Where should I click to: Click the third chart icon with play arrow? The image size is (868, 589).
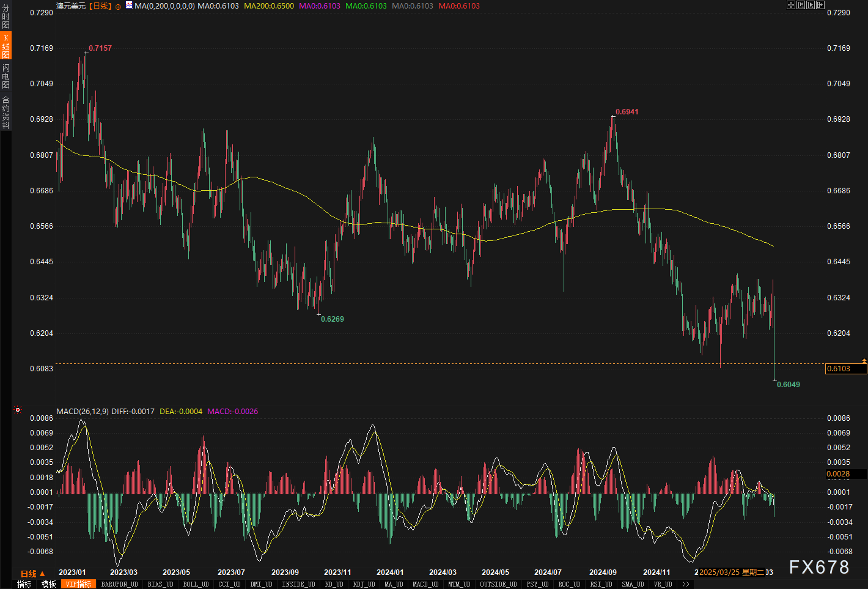(x=810, y=5)
